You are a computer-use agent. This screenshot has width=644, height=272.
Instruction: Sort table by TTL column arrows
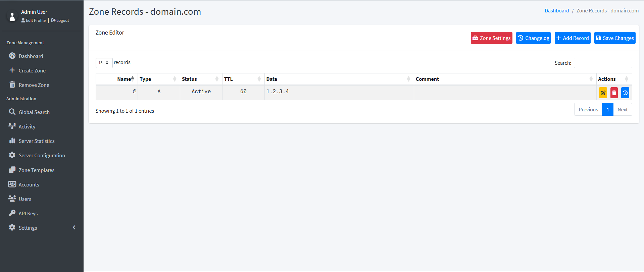(259, 79)
